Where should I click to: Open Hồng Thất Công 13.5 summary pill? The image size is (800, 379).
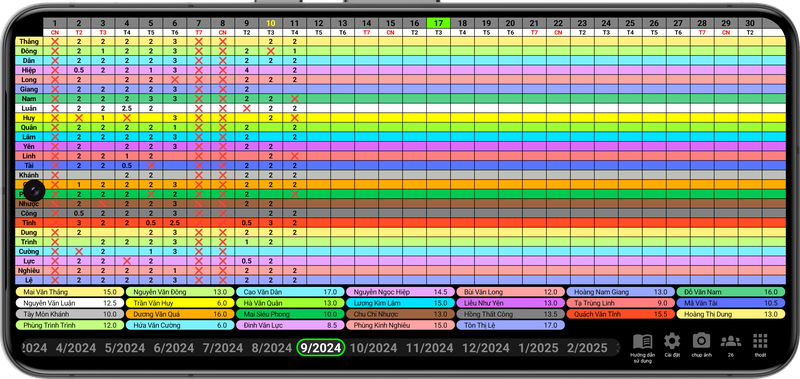[510, 314]
